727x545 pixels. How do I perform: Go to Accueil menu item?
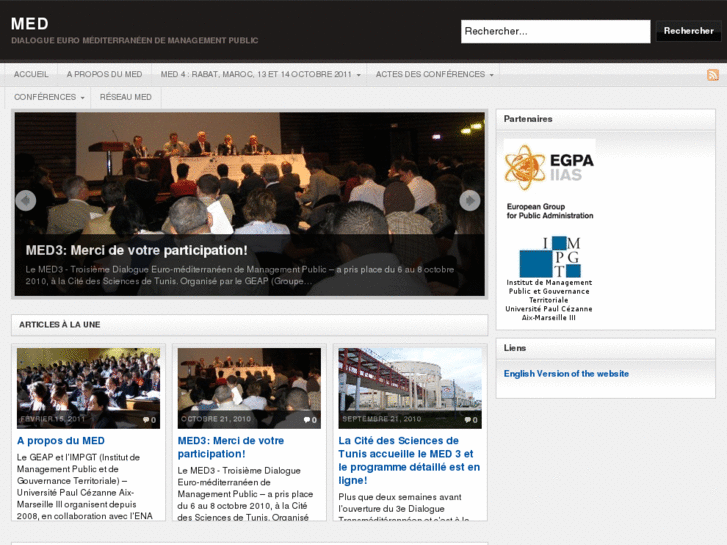click(x=31, y=74)
